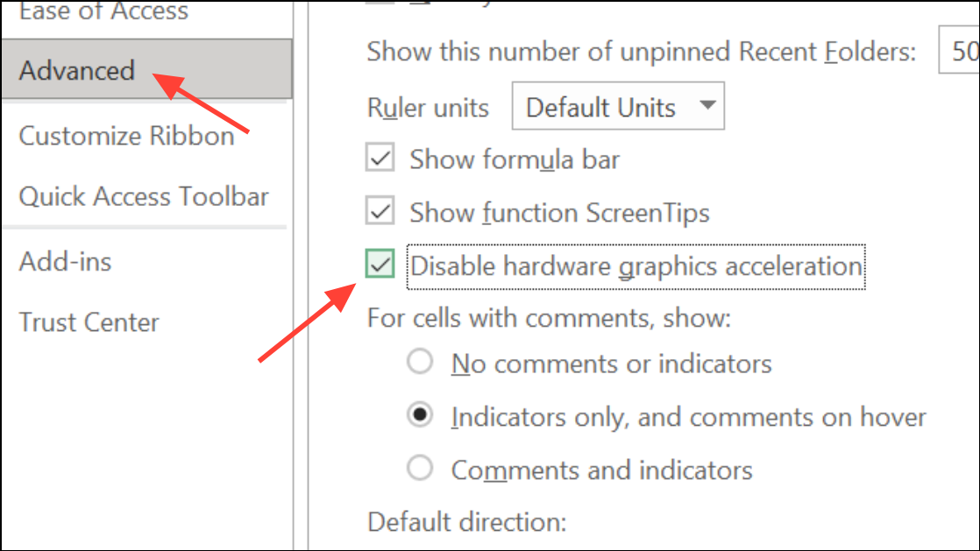This screenshot has height=551, width=980.
Task: Expand the Ruler units dropdown
Action: tap(618, 108)
